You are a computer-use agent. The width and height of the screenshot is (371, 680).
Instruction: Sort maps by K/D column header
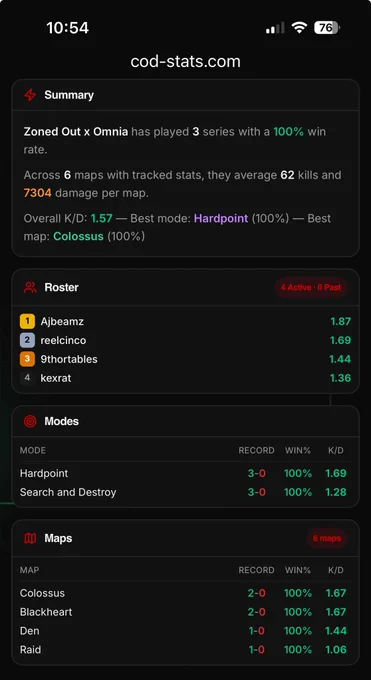coord(336,570)
